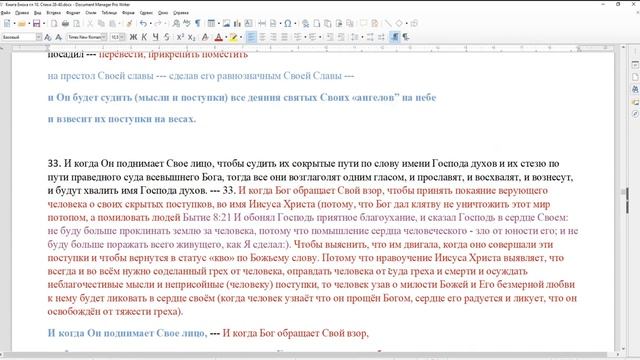The width and height of the screenshot is (640, 360).
Task: Click the text "освобождён от тяжести греха)."
Action: [x=116, y=311]
